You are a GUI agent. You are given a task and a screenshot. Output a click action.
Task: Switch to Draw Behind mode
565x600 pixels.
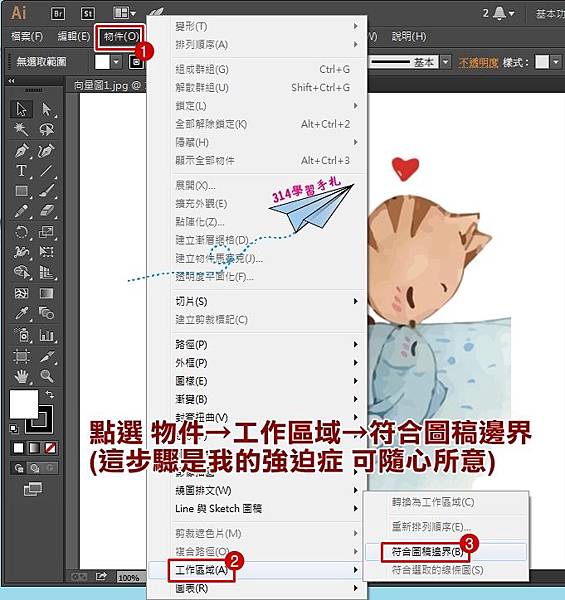coord(35,468)
